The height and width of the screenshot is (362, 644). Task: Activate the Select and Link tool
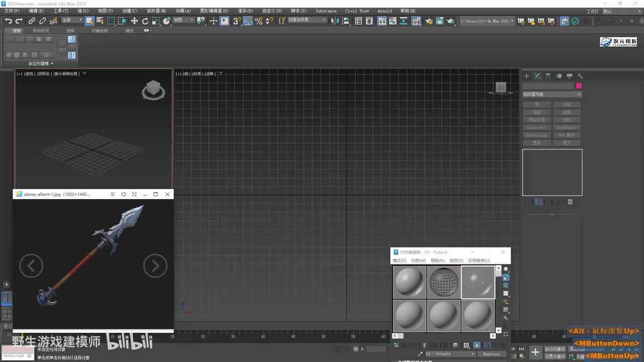(x=32, y=21)
